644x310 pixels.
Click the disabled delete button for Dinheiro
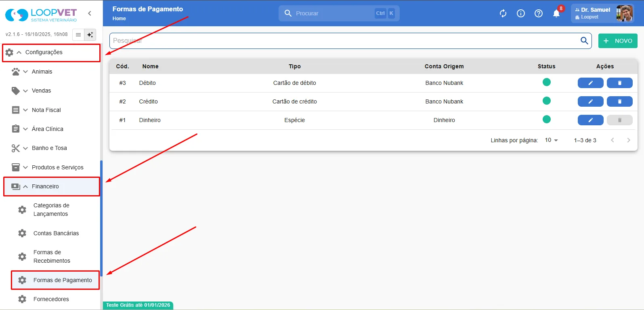pyautogui.click(x=619, y=120)
